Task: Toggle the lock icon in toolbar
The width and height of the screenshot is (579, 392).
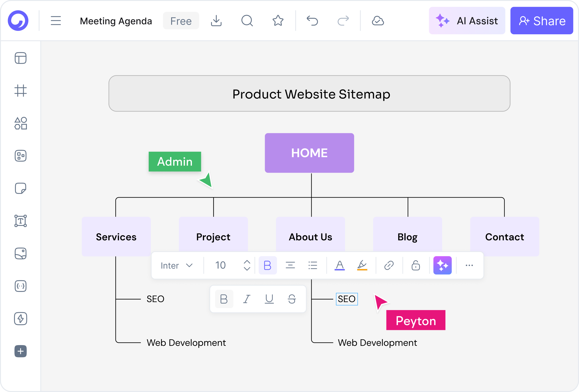Action: click(x=416, y=266)
